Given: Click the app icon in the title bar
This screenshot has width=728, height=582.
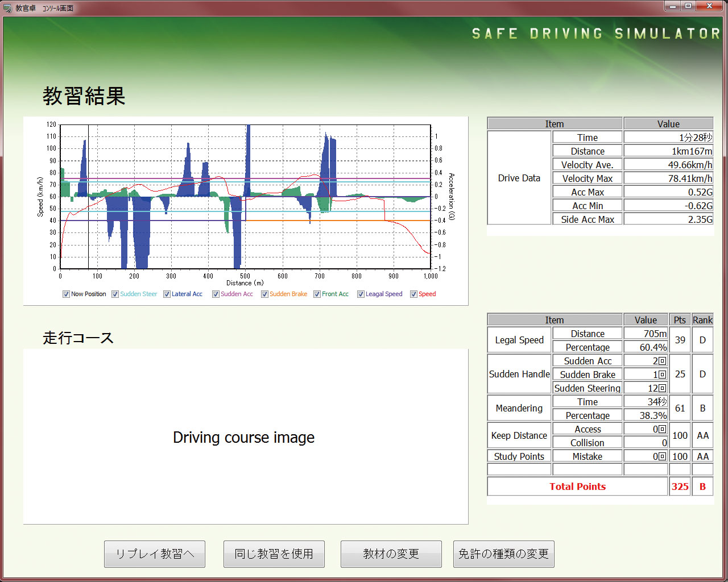Looking at the screenshot, I should pyautogui.click(x=7, y=8).
